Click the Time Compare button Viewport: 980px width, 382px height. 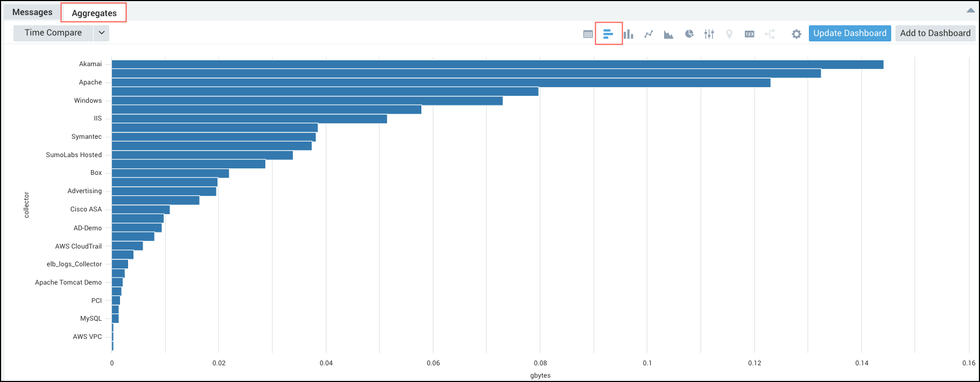(53, 33)
